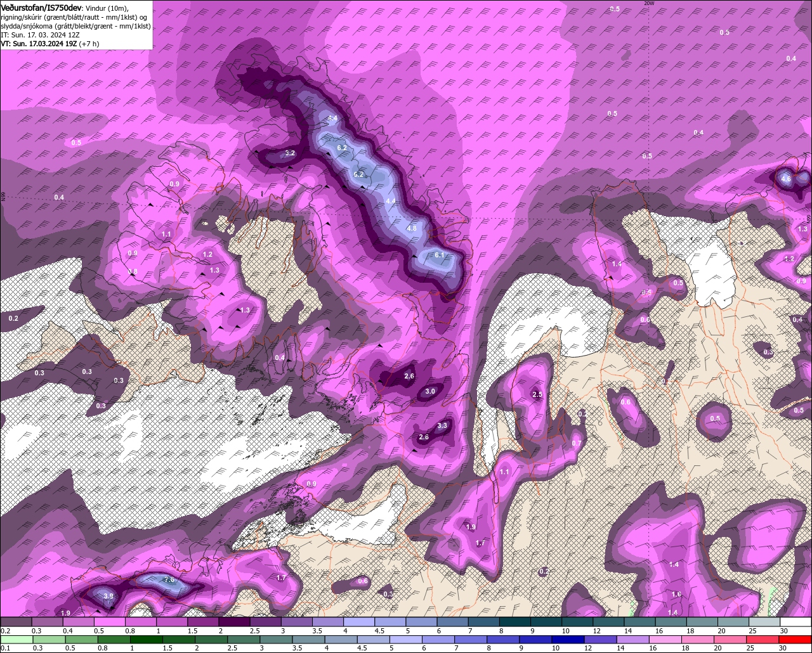The width and height of the screenshot is (812, 653).
Task: Click bright red 30 swatch in lower legend row
Action: click(x=796, y=639)
